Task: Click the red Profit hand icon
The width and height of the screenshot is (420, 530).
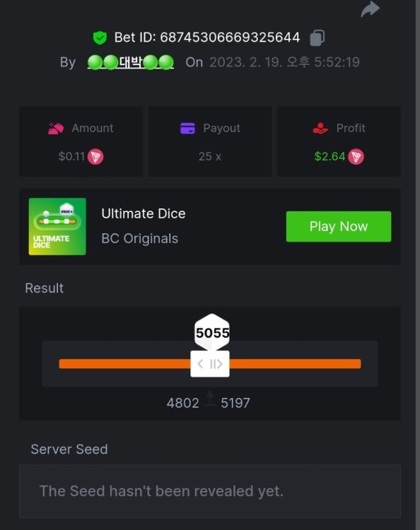Action: click(x=320, y=129)
